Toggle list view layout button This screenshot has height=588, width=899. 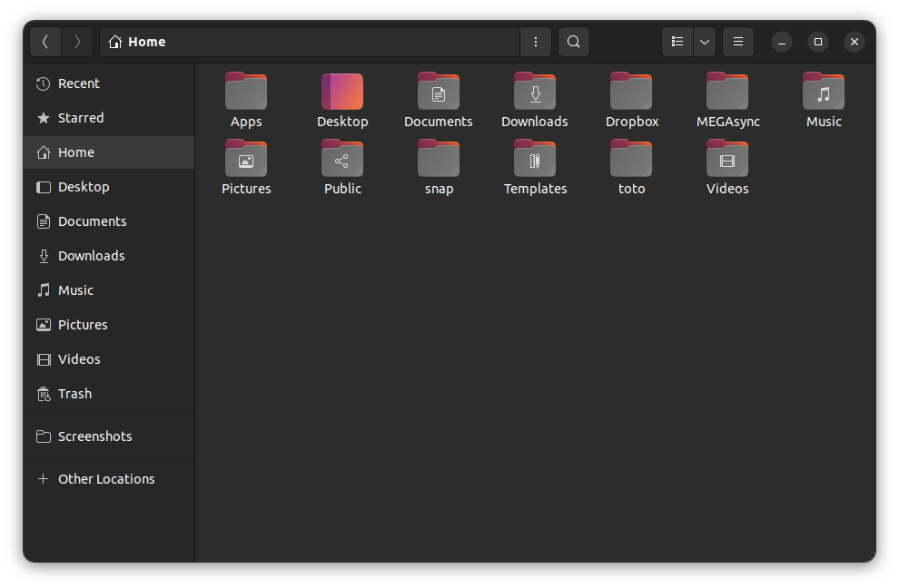coord(677,42)
